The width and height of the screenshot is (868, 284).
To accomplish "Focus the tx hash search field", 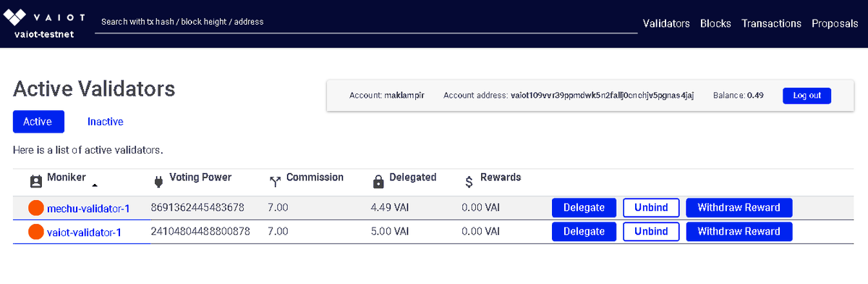I will [x=365, y=22].
